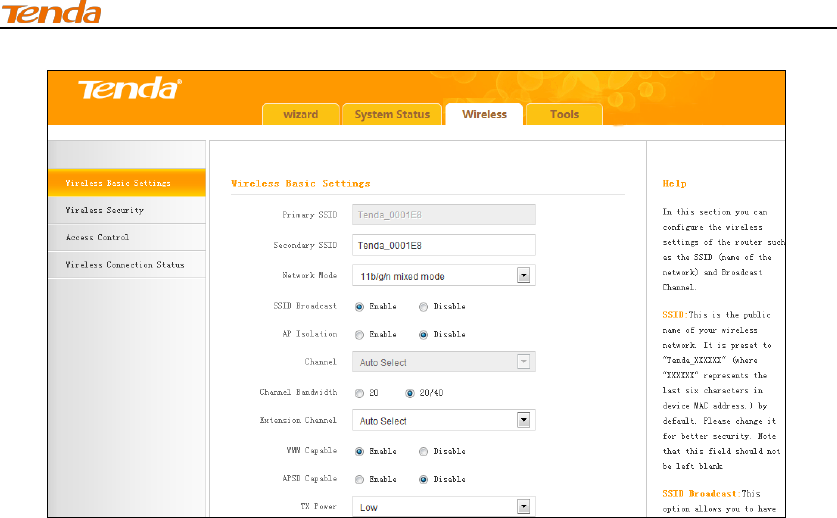Disable SSID Broadcast

click(x=423, y=307)
